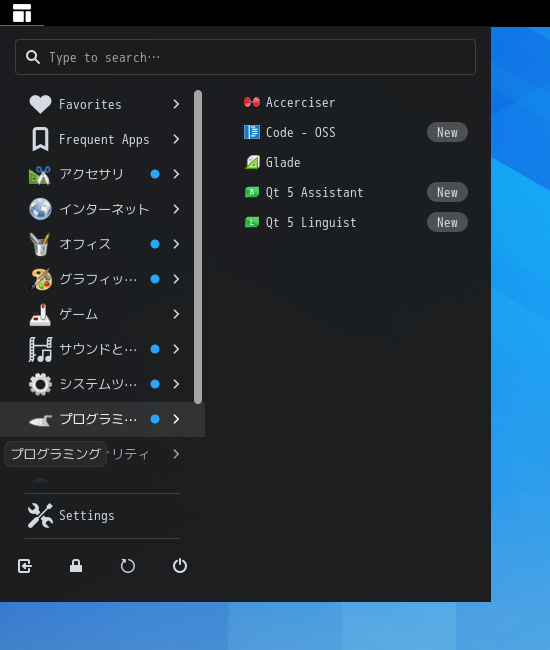The image size is (550, 650).
Task: Click the New badge beside Code - OSS
Action: coord(447,132)
